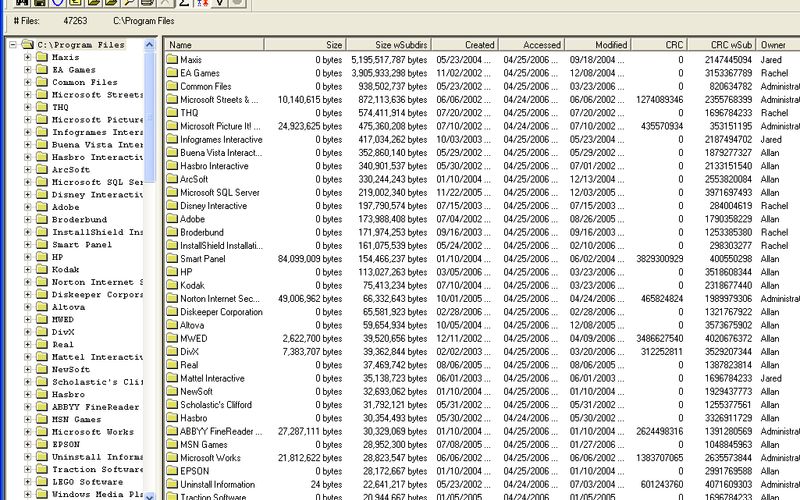Select Infogrames Inter tree item

coord(97,132)
